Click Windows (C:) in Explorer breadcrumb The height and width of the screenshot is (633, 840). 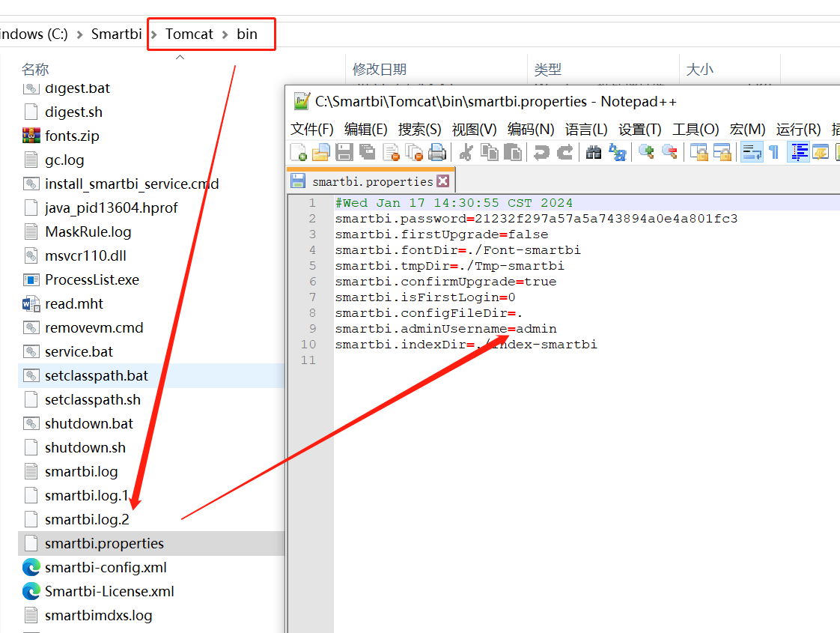click(34, 34)
